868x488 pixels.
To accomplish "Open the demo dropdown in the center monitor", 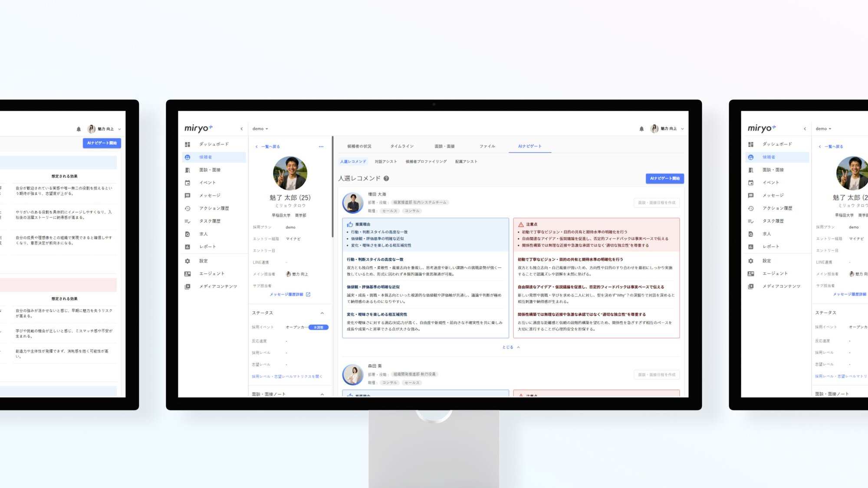I will [x=260, y=129].
